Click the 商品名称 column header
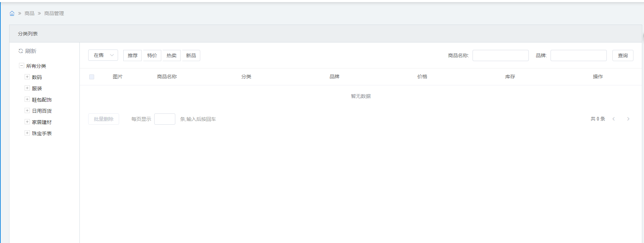The image size is (644, 243). [x=167, y=77]
